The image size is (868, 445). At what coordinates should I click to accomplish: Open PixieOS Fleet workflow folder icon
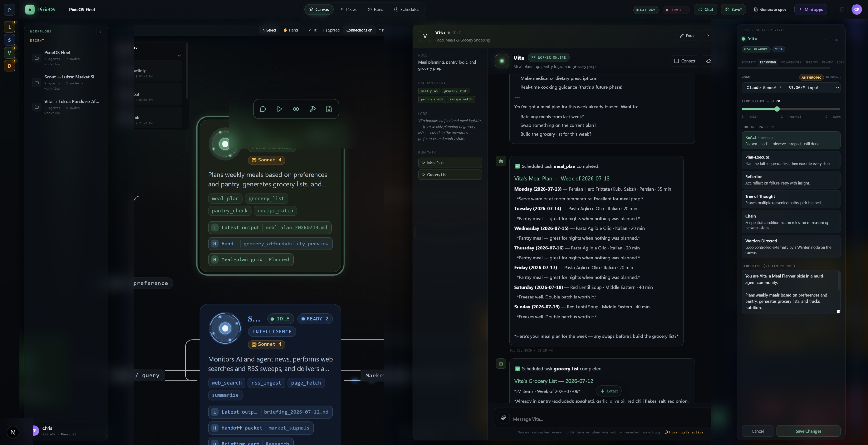pyautogui.click(x=37, y=58)
